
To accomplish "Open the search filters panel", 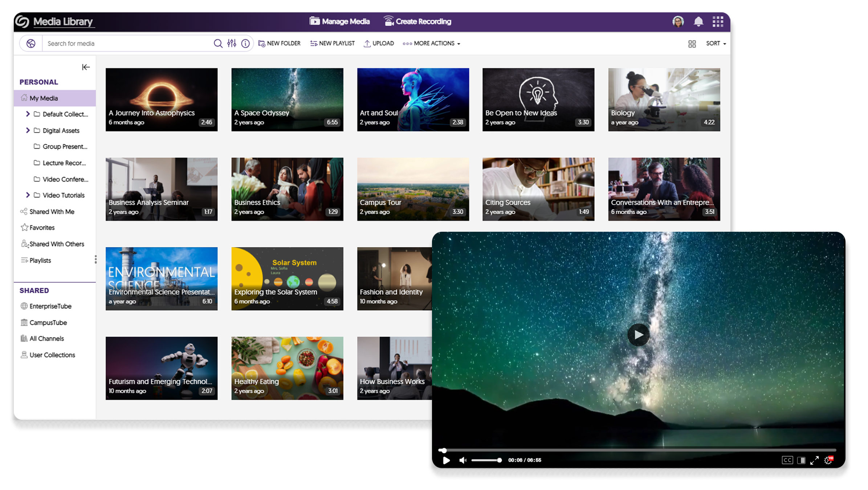I will point(232,43).
